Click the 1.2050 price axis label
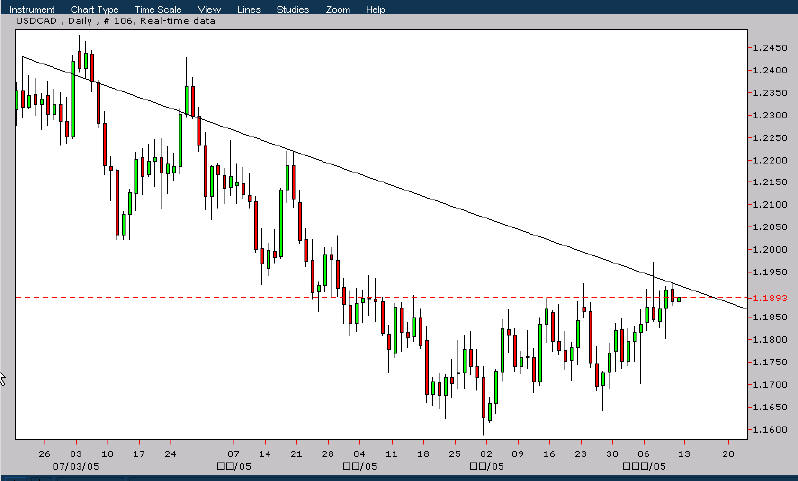 pos(770,227)
